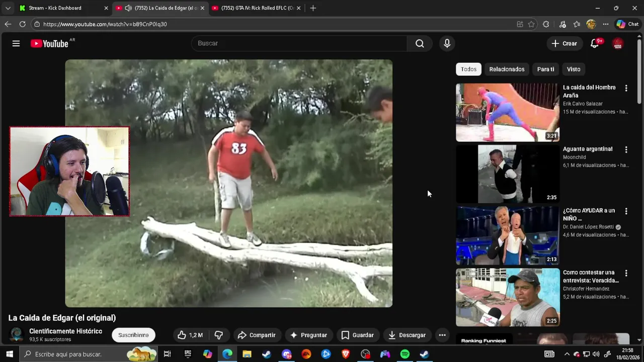The width and height of the screenshot is (644, 362).
Task: Open a new browser tab
Action: tap(313, 8)
